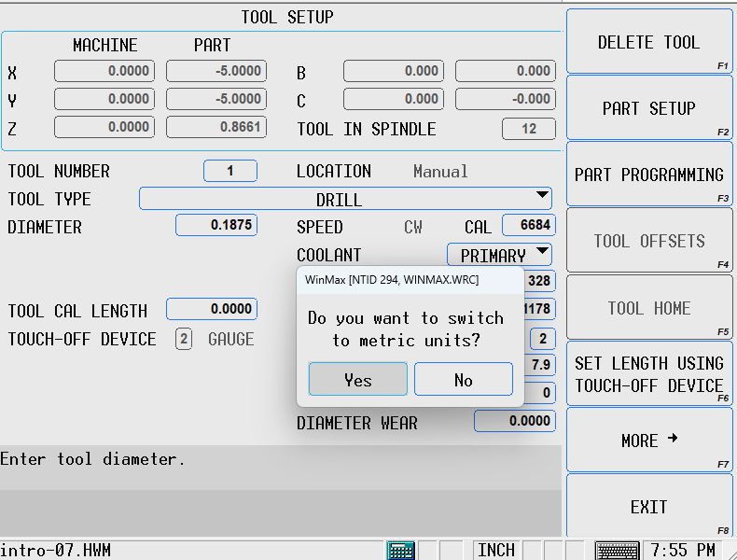737x560 pixels.
Task: Click the Diameter field showing 0.1875
Action: 216,225
